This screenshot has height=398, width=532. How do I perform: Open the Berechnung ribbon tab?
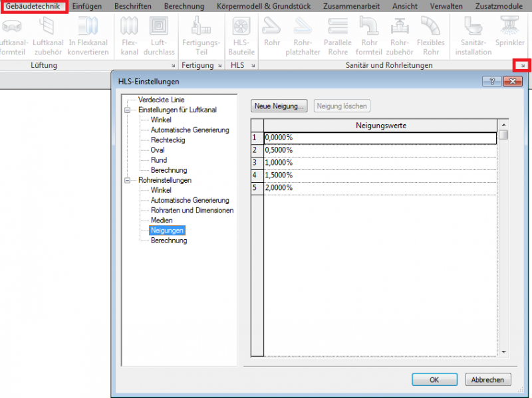click(184, 6)
